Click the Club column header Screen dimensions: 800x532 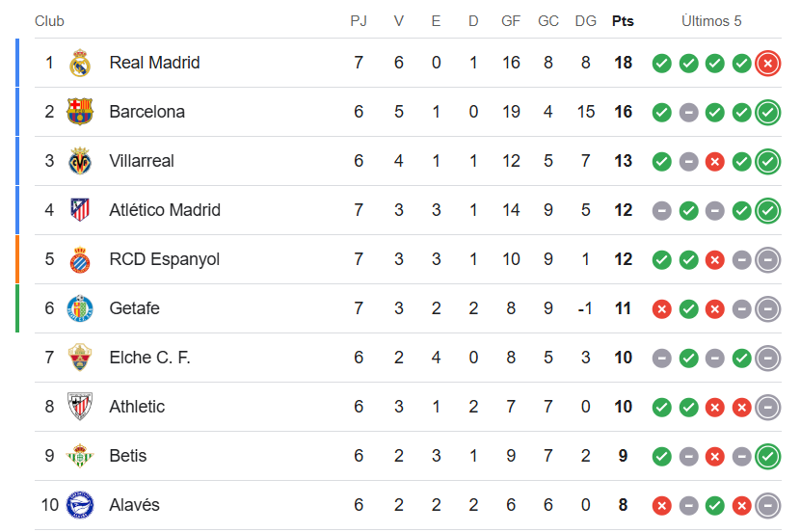pos(49,21)
